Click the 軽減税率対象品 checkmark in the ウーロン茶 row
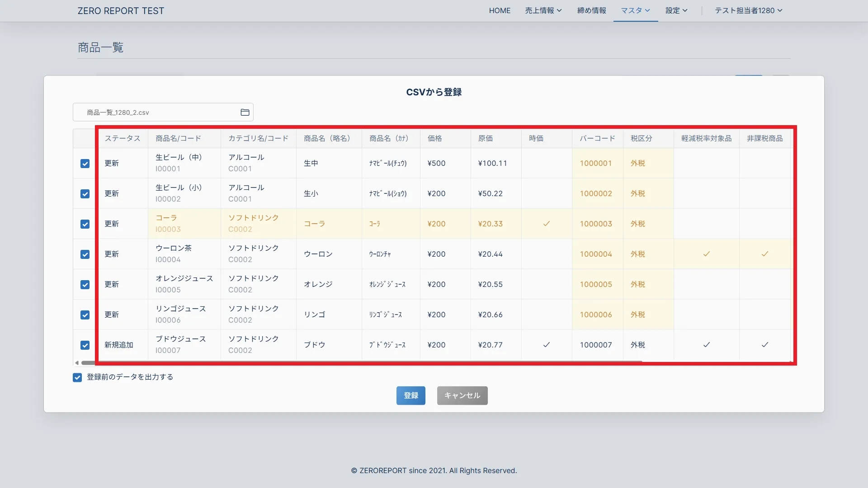Image resolution: width=868 pixels, height=488 pixels. coord(706,254)
